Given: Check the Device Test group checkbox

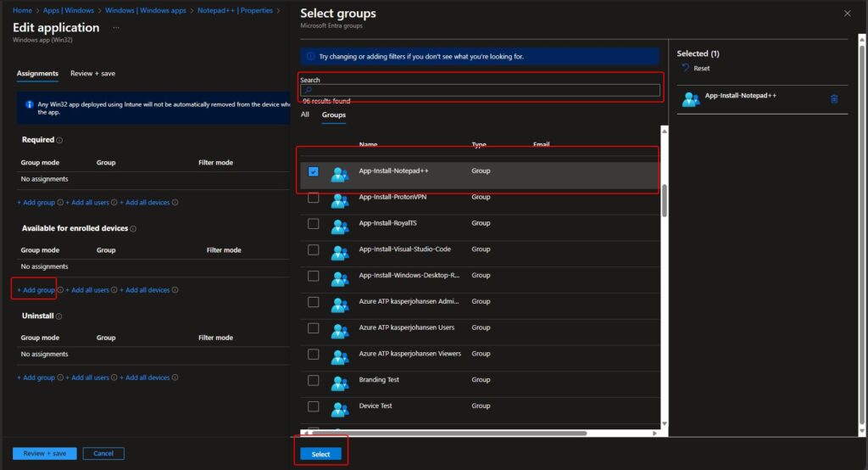Looking at the screenshot, I should tap(314, 406).
